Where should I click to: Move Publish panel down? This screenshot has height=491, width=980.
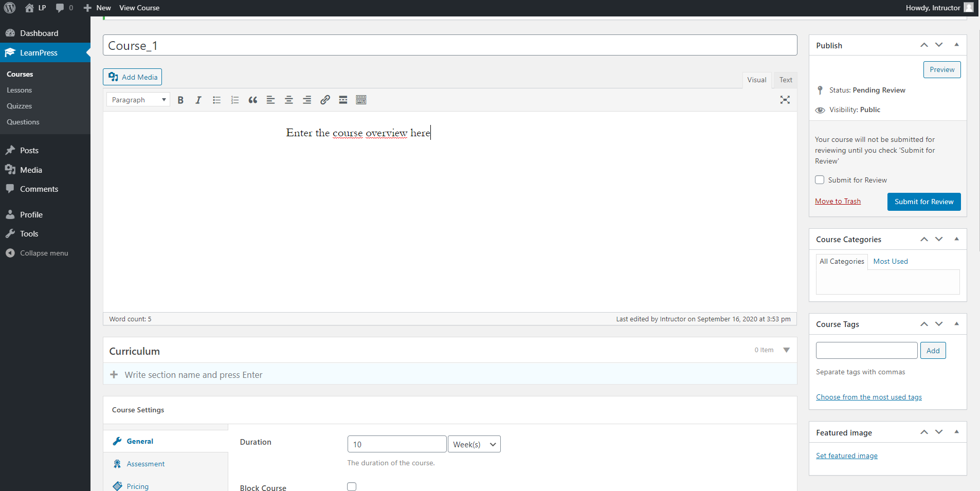coord(939,45)
